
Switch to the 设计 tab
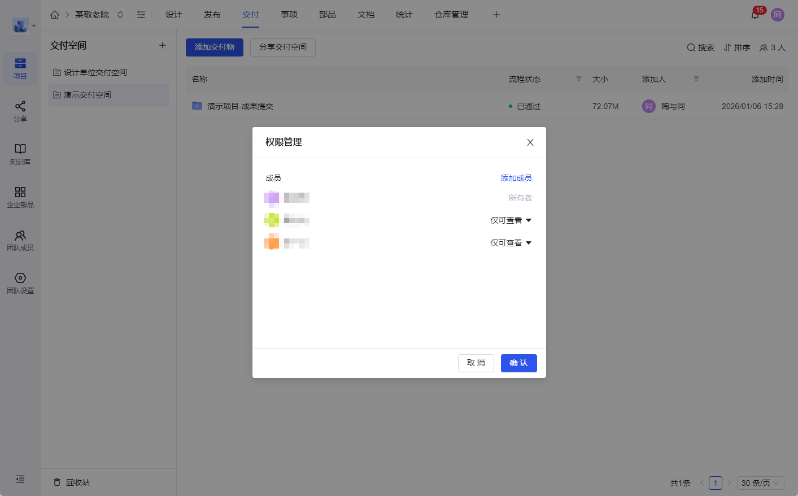point(173,15)
